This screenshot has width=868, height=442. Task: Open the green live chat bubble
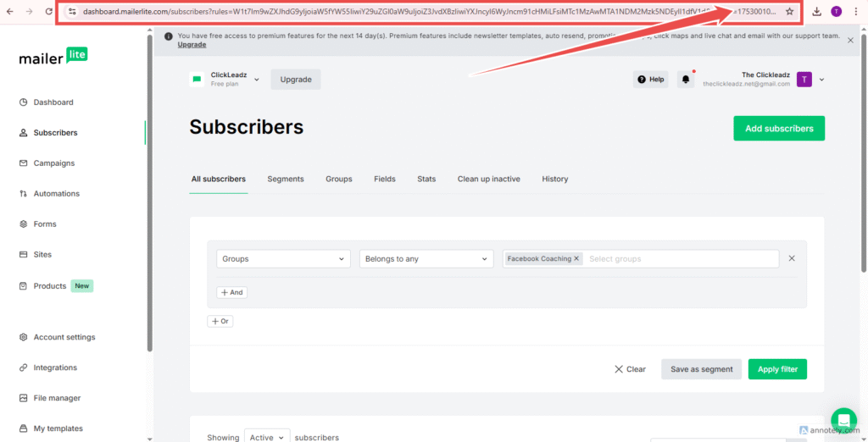pyautogui.click(x=843, y=420)
